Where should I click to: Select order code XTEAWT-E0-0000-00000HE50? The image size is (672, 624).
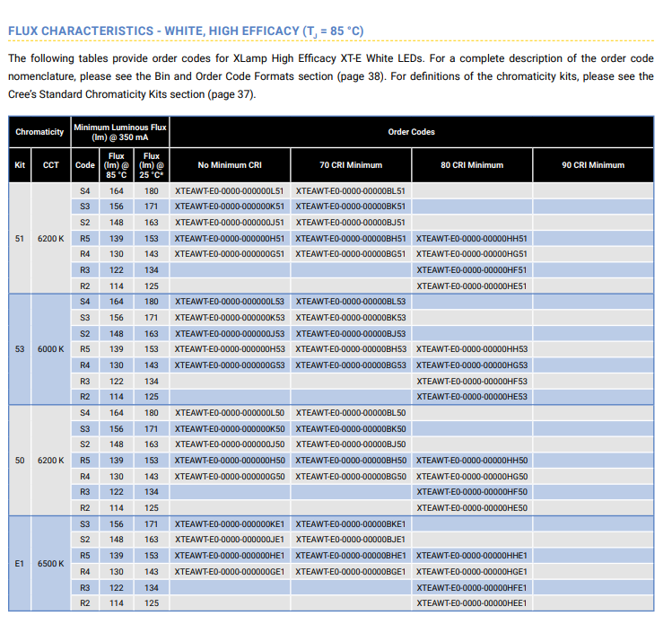(x=471, y=508)
